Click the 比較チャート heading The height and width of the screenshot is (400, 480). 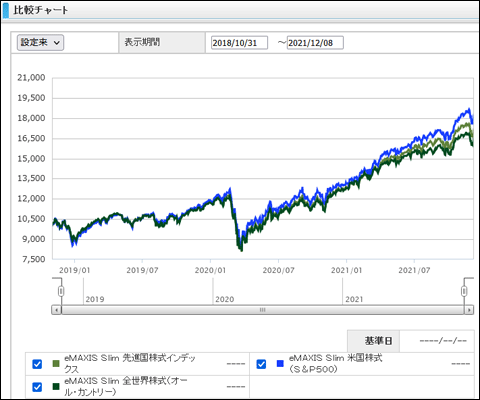[41, 10]
